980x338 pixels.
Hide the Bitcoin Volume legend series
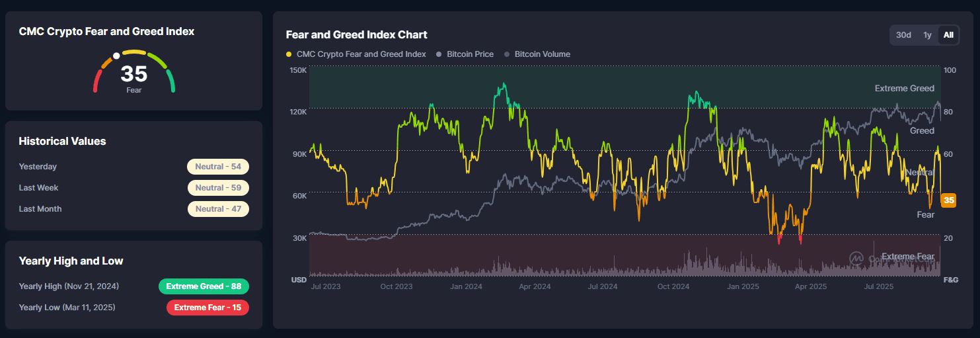[542, 54]
